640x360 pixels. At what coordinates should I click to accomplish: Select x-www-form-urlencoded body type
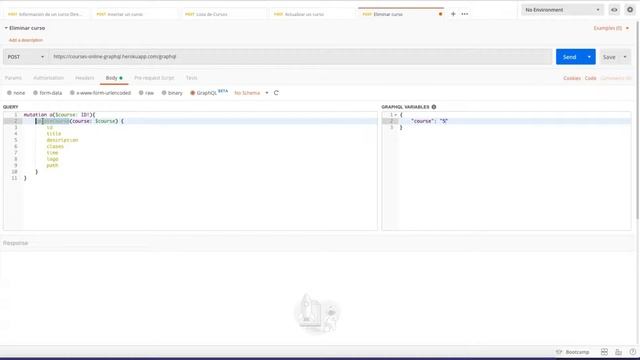[100, 93]
